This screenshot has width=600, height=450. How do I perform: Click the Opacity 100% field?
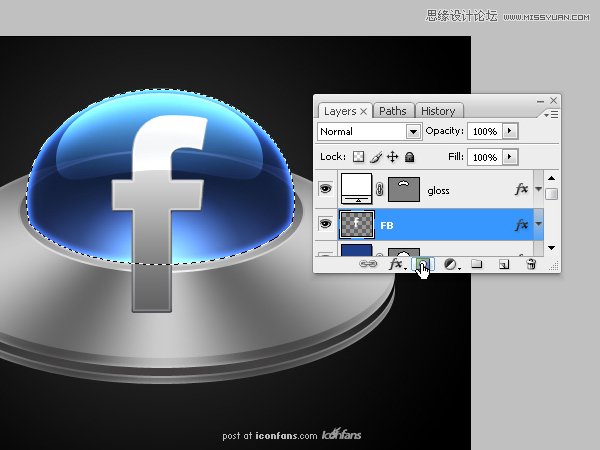coord(485,131)
